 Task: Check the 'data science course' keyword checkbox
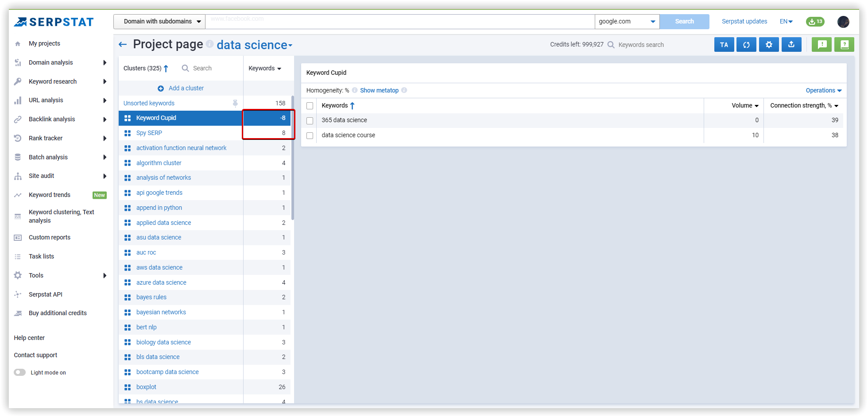pos(310,135)
